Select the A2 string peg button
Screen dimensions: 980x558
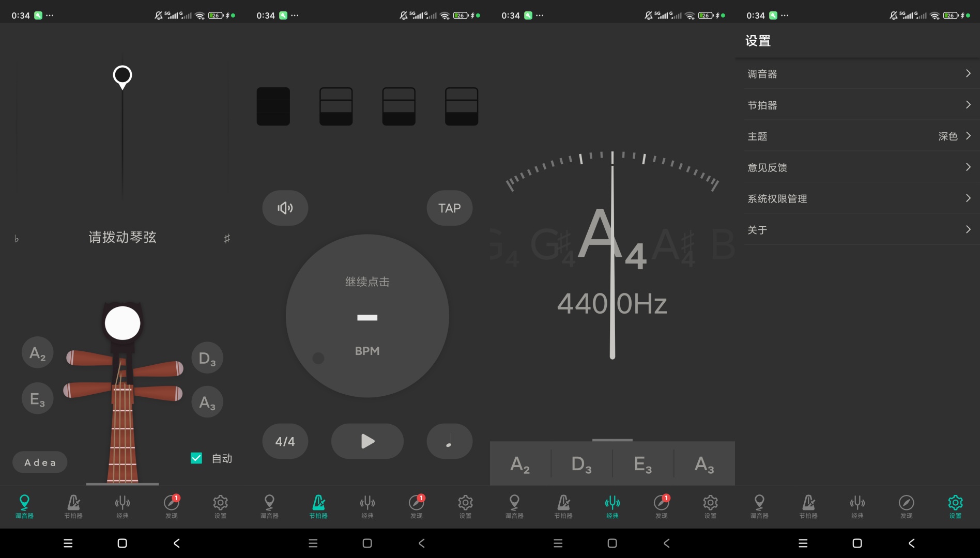[37, 353]
